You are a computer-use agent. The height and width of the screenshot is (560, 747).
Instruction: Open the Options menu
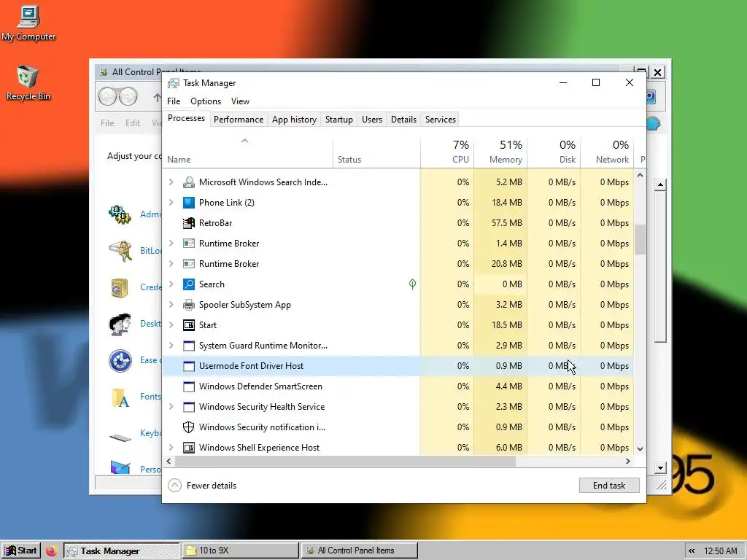tap(206, 101)
